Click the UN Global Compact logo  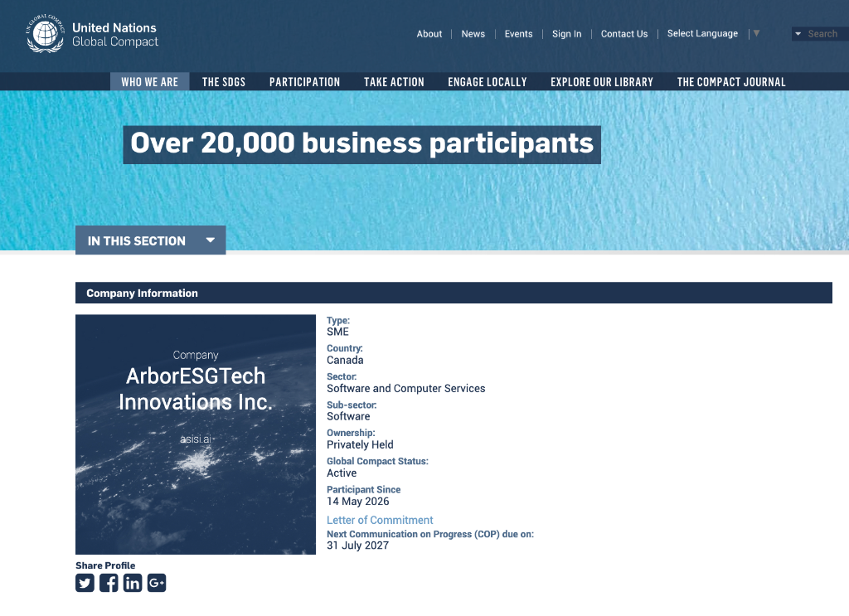pos(93,33)
